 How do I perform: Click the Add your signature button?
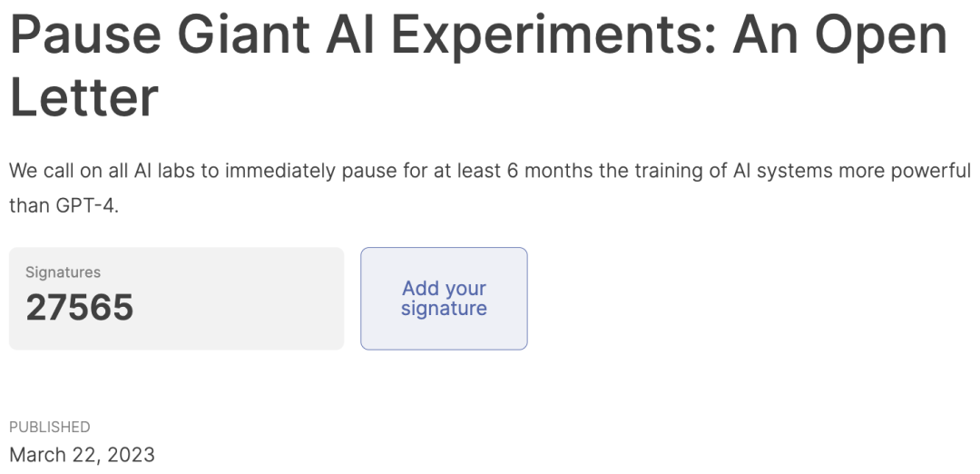(444, 298)
